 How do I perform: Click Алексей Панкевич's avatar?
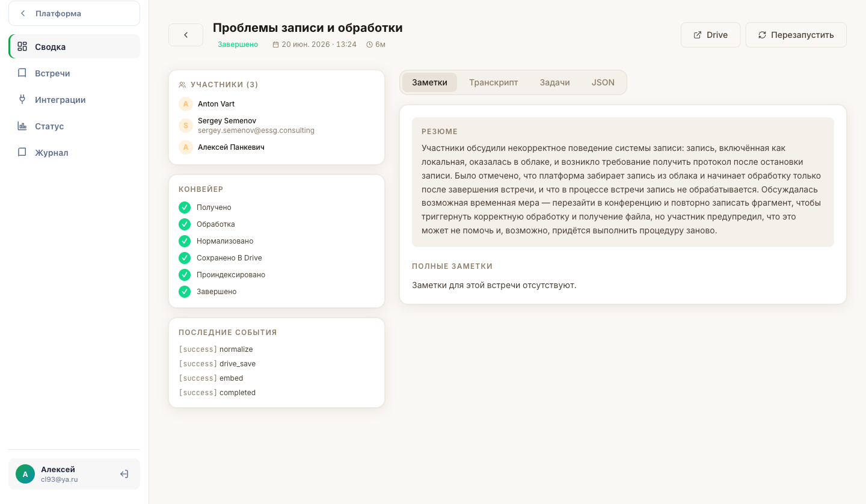point(186,147)
